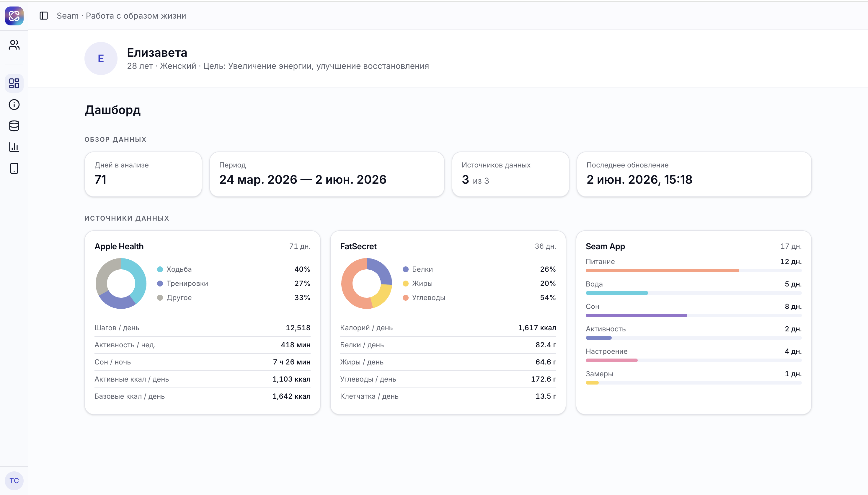Click the Углеводы legend dot
868x495 pixels.
click(405, 298)
